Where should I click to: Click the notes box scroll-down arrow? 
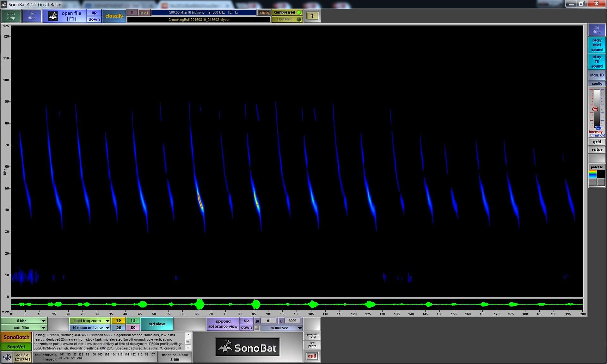coord(188,348)
